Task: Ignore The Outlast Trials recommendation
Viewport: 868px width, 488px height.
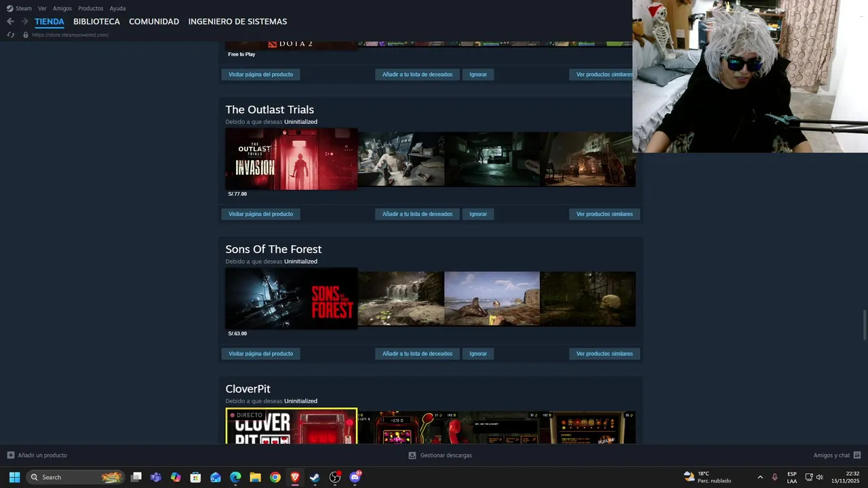Action: tap(478, 214)
